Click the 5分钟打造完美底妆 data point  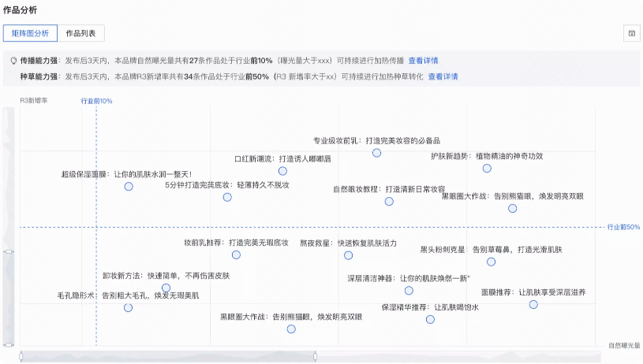coord(227,197)
